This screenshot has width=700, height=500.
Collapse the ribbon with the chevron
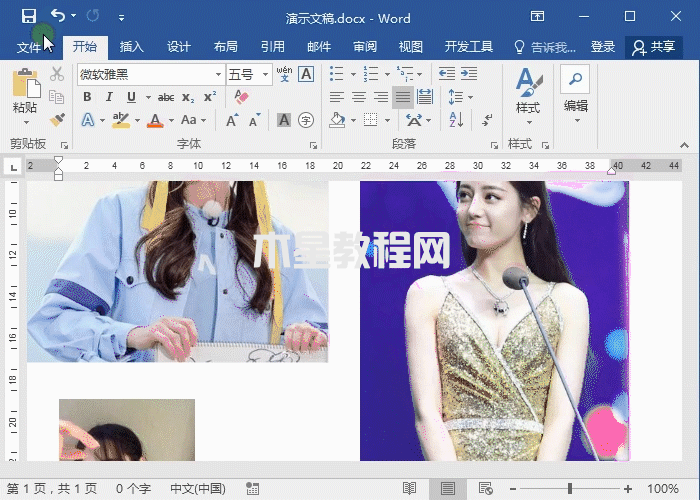click(x=684, y=145)
